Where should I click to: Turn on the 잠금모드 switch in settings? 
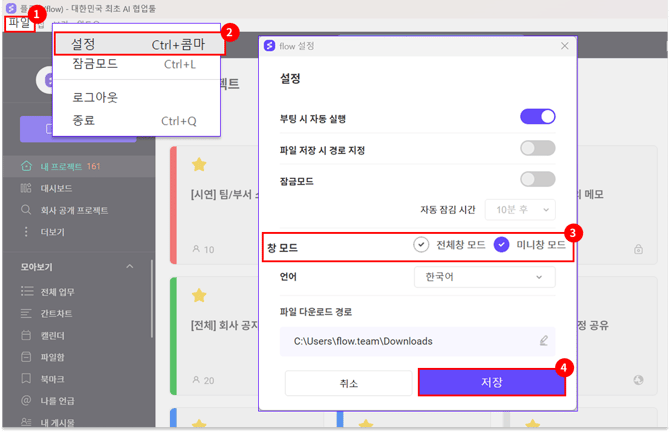click(x=537, y=179)
